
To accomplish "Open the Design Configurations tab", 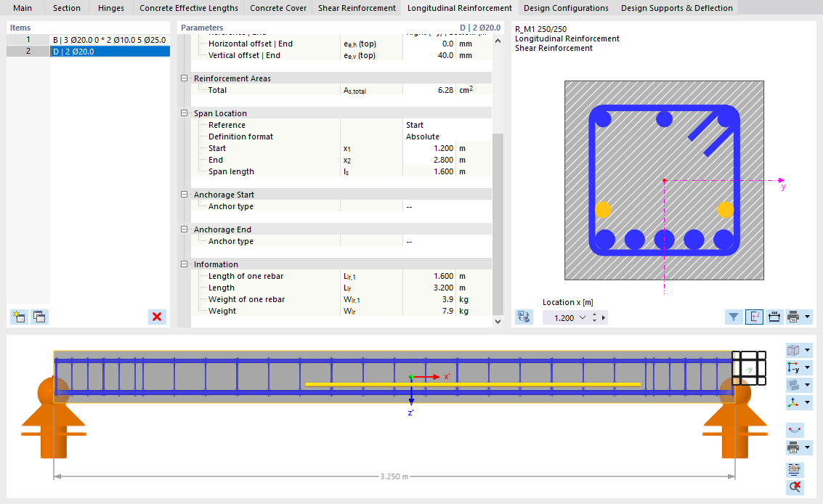I will (x=566, y=8).
